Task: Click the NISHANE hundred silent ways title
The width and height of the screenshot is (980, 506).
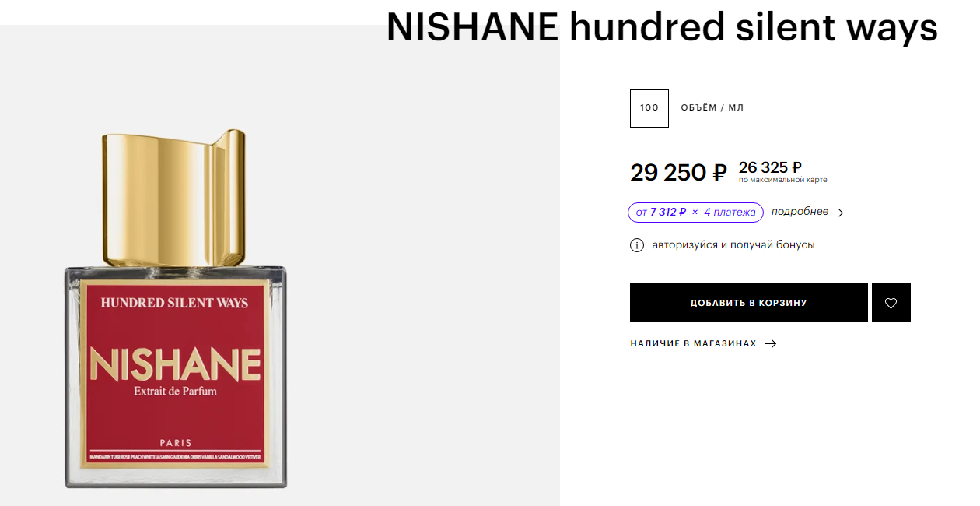Action: click(x=661, y=28)
